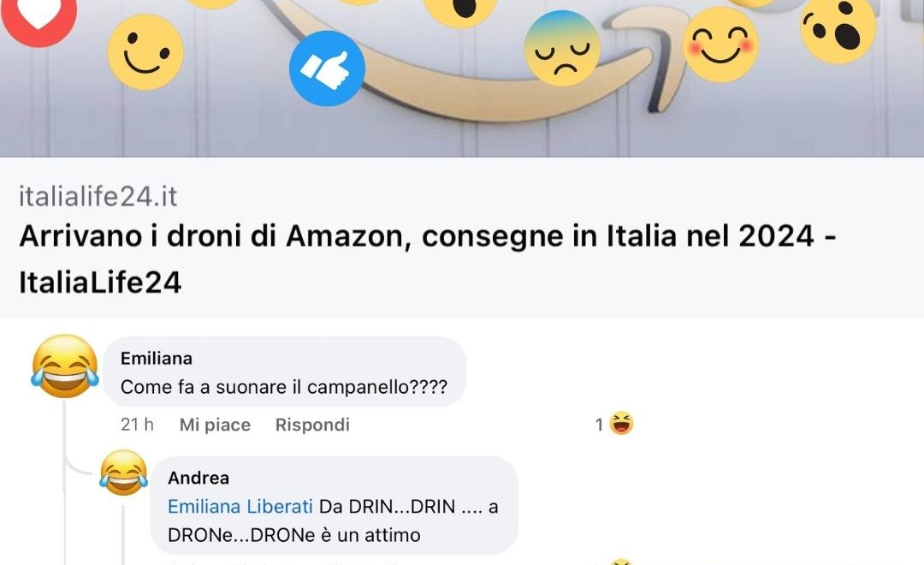Open the Andrea commenter name
The image size is (924, 565).
[x=198, y=478]
